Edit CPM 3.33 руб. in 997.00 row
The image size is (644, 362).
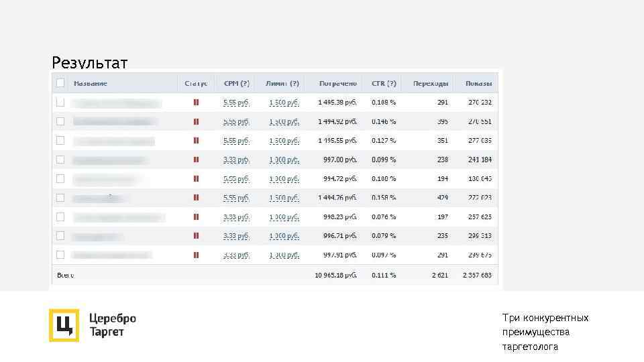[236, 160]
